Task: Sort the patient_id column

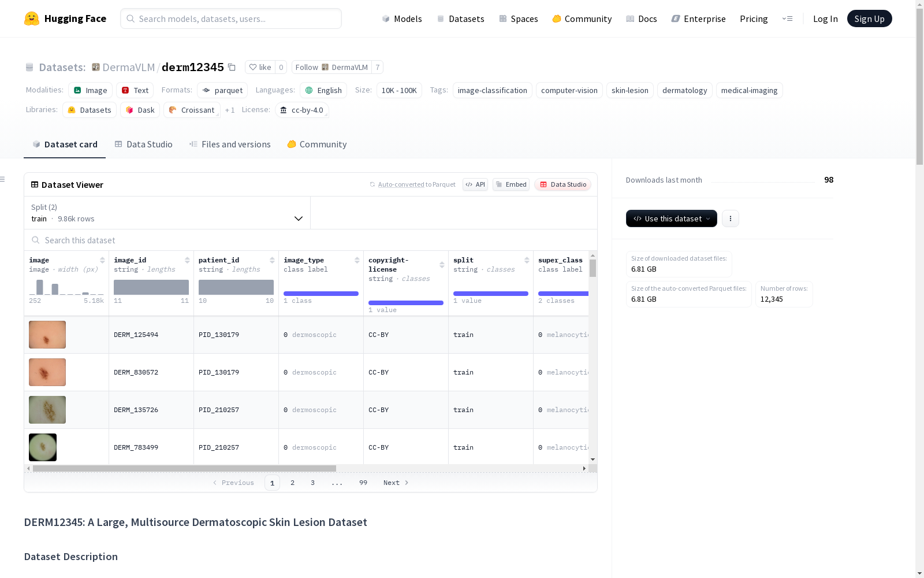Action: (x=272, y=260)
